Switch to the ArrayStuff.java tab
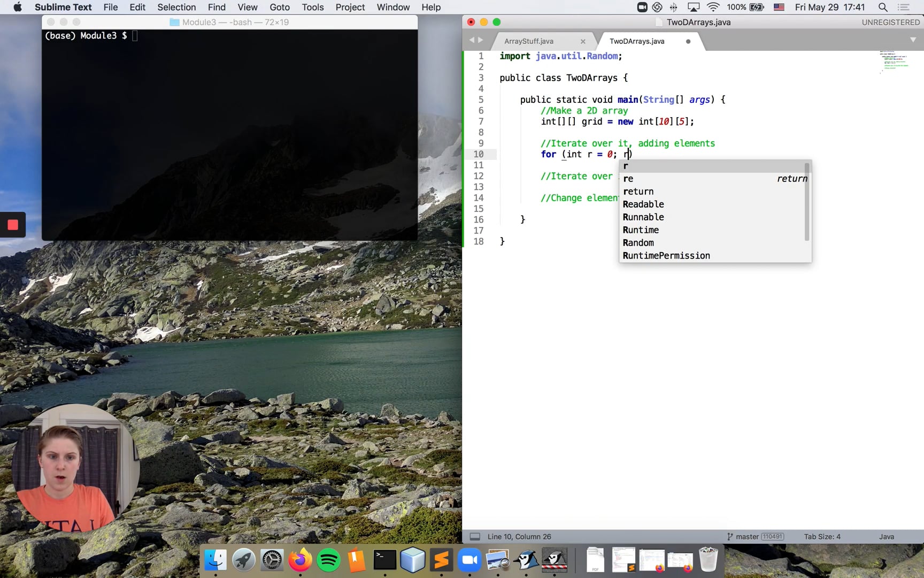This screenshot has width=924, height=578. pos(529,41)
